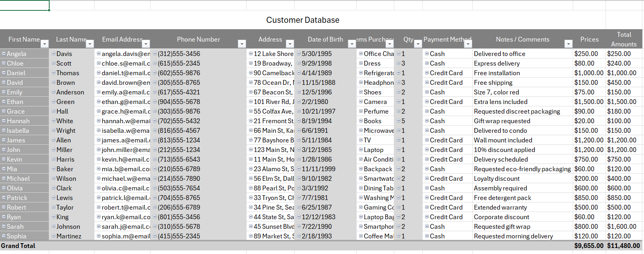
Task: Collapse the group beside first name Chloe
Action: 4,63
